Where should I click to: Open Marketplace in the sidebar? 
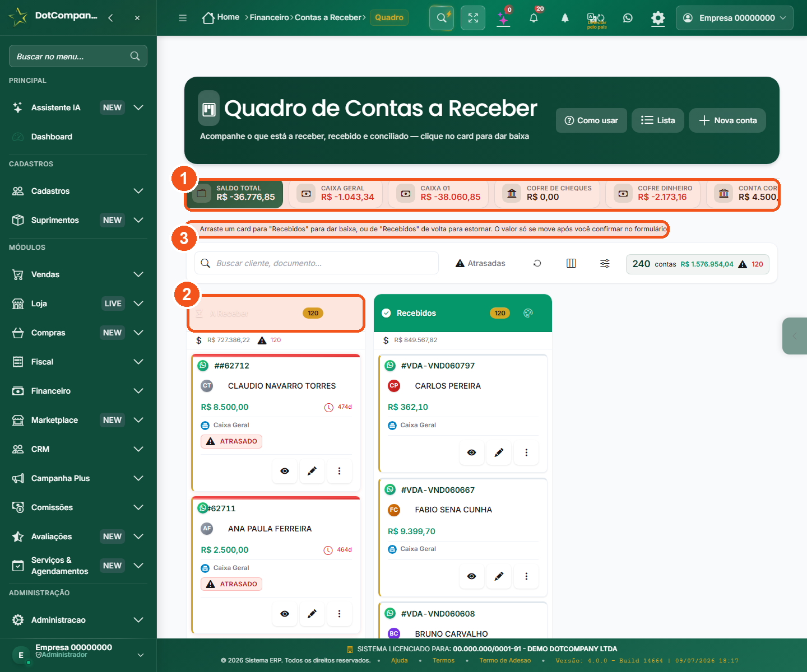(x=78, y=420)
